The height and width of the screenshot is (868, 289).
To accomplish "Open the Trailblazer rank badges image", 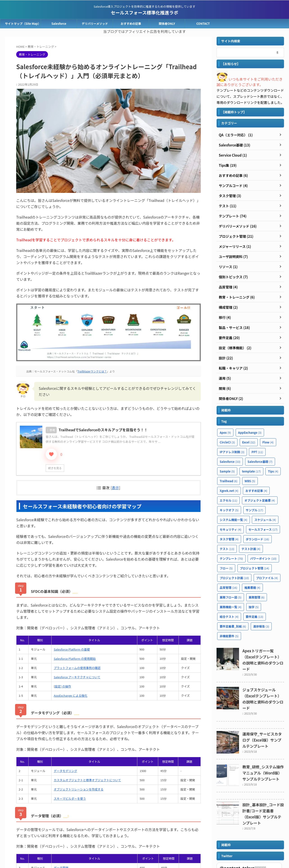I will (108, 332).
